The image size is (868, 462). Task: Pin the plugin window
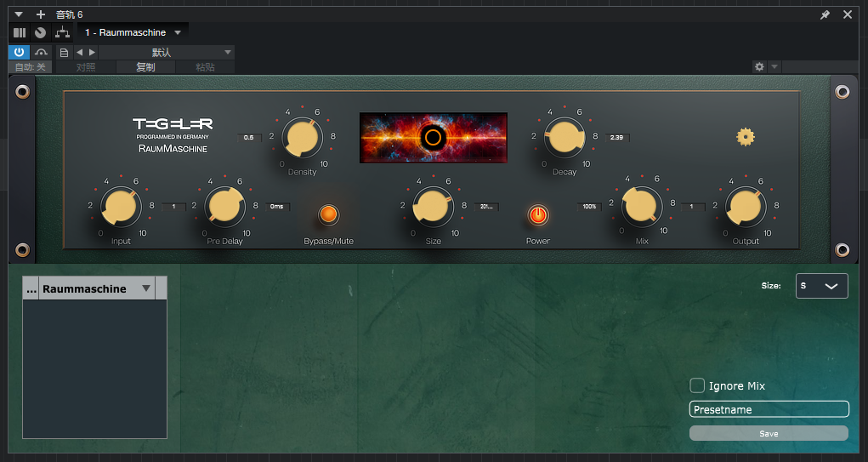coord(825,14)
